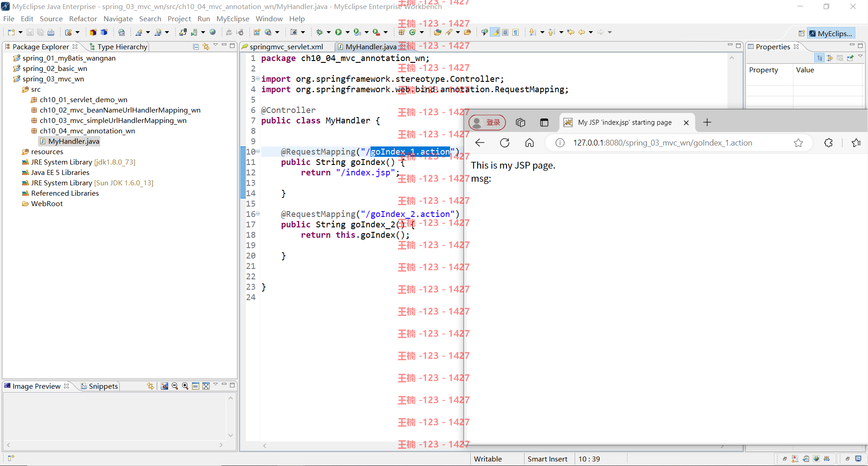This screenshot has height=466, width=868.
Task: Open the Debug button dropdown arrow
Action: [x=328, y=32]
